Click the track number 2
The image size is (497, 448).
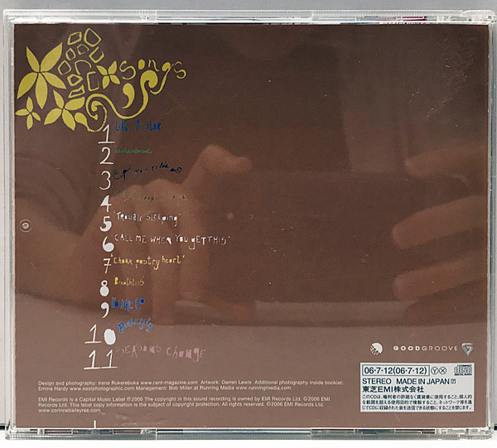[x=107, y=155]
